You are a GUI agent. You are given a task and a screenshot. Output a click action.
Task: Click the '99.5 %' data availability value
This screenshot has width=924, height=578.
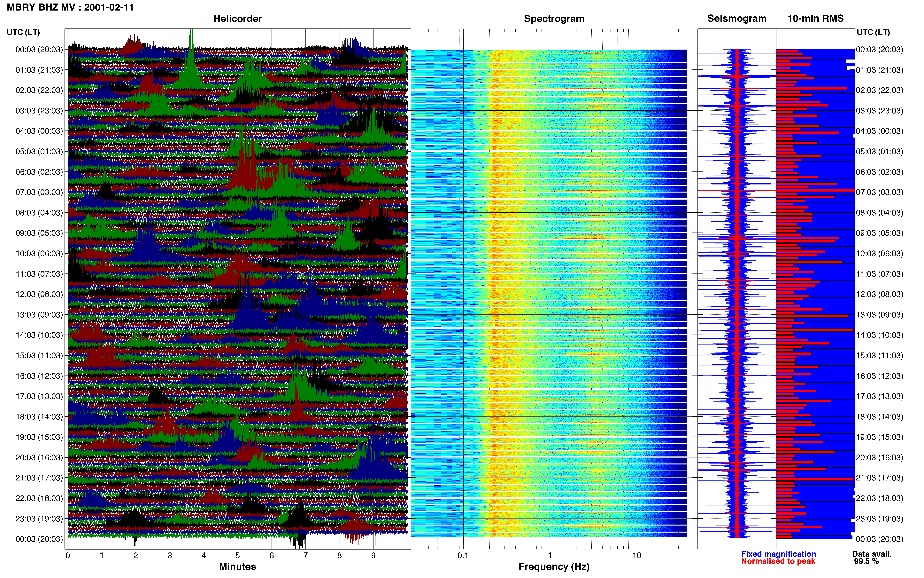pyautogui.click(x=866, y=561)
